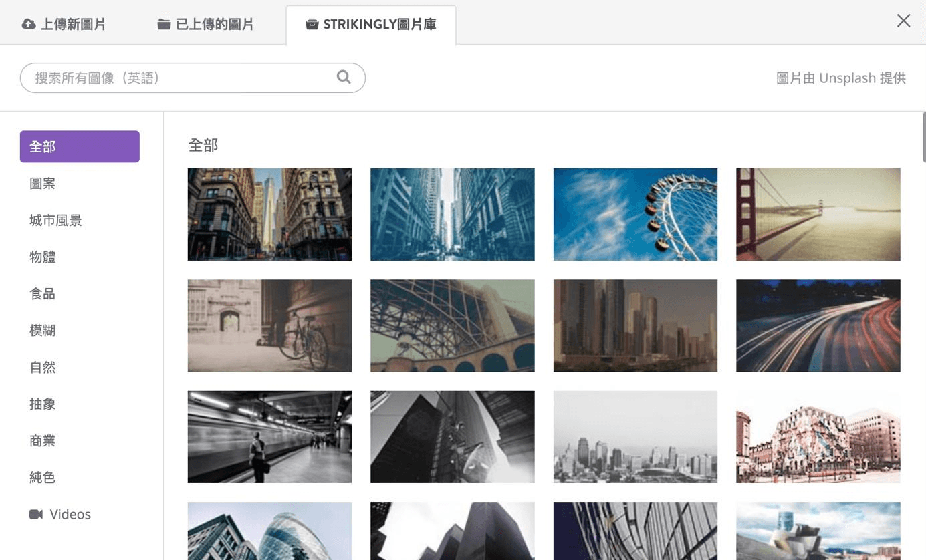Select the 商業 category

pyautogui.click(x=43, y=440)
